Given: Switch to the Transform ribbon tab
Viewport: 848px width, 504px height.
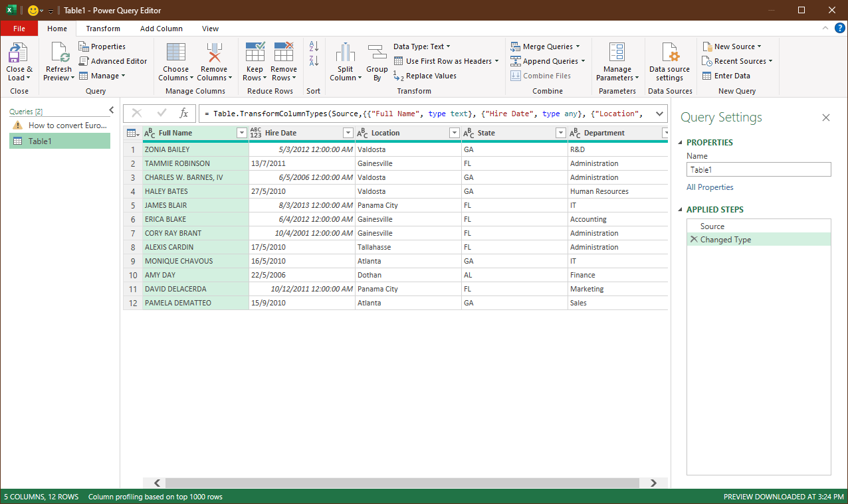Looking at the screenshot, I should (103, 29).
